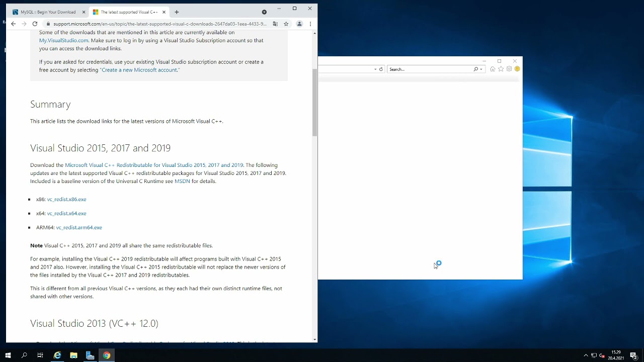This screenshot has height=362, width=644.
Task: Open Task View on the taskbar
Action: coord(40,355)
